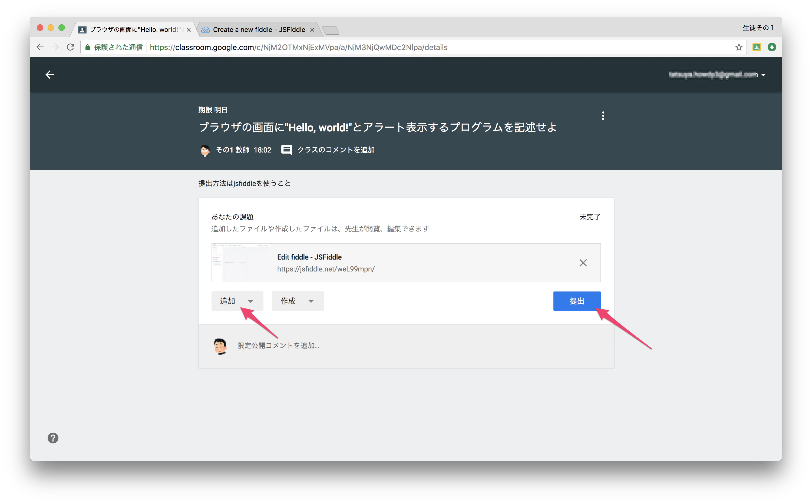
Task: Click the browser back arrow
Action: click(x=40, y=47)
